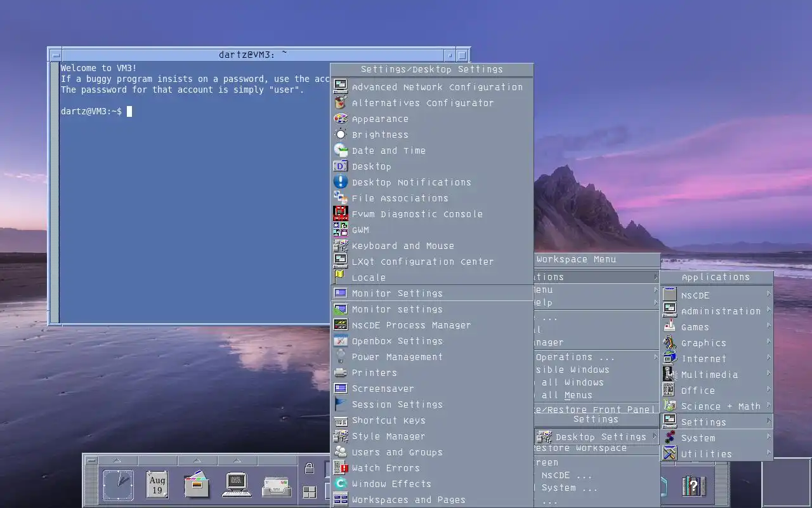Open Printers icon entry
The width and height of the screenshot is (812, 508).
[x=341, y=372]
